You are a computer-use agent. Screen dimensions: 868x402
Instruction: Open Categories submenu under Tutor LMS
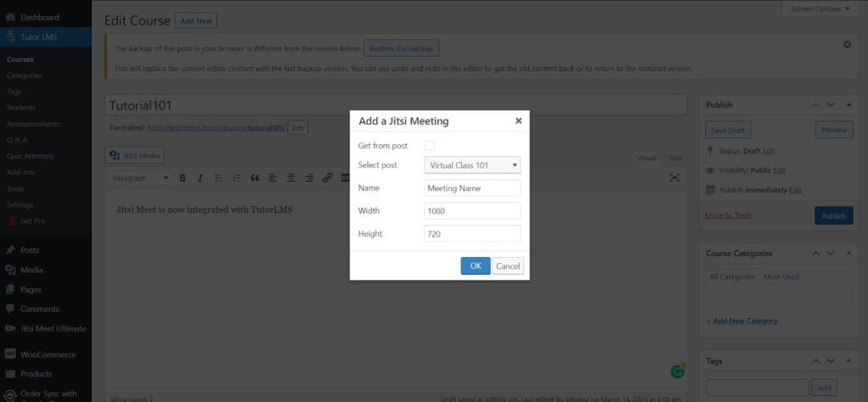24,75
